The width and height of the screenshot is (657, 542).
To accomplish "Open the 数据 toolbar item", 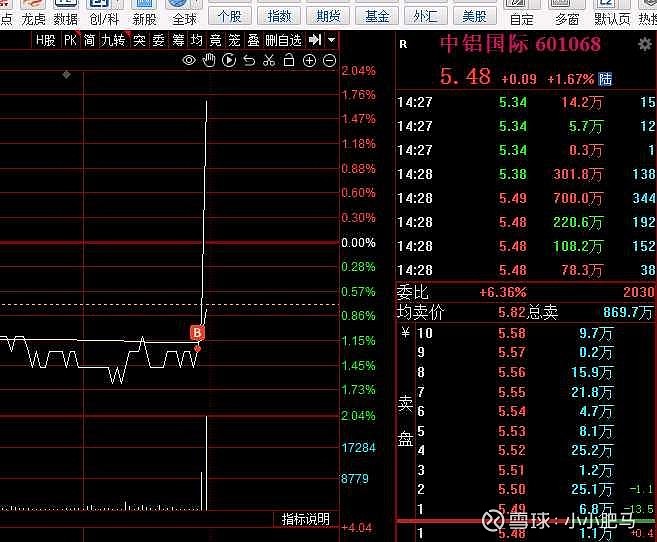I will [x=66, y=13].
